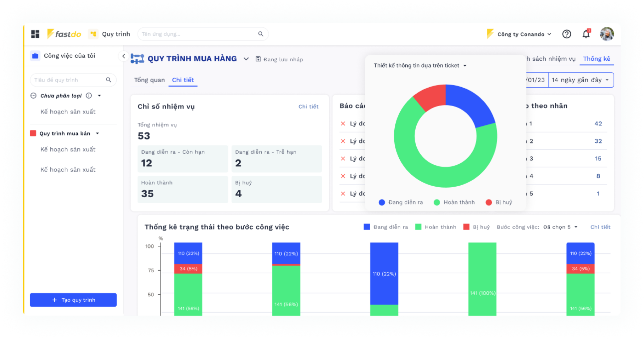Click the Tạo quy trình button
This screenshot has height=339, width=644.
coord(73,300)
